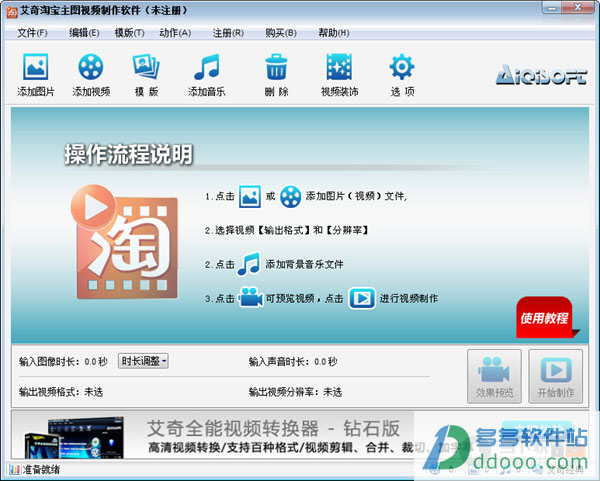The width and height of the screenshot is (600, 481).
Task: Click the 删除 trash can icon
Action: coord(276,67)
